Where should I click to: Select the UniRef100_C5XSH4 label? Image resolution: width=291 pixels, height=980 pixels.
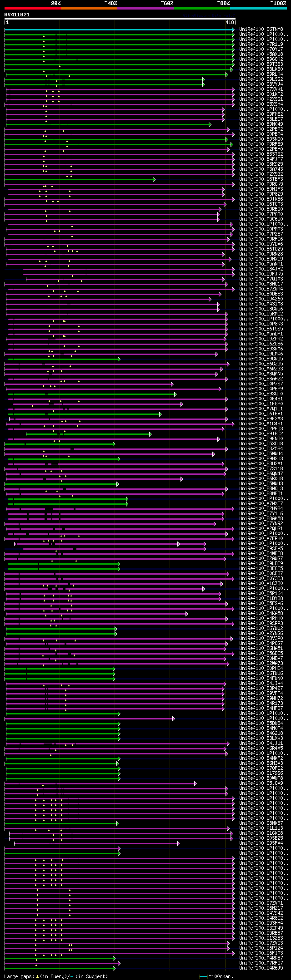click(x=261, y=104)
